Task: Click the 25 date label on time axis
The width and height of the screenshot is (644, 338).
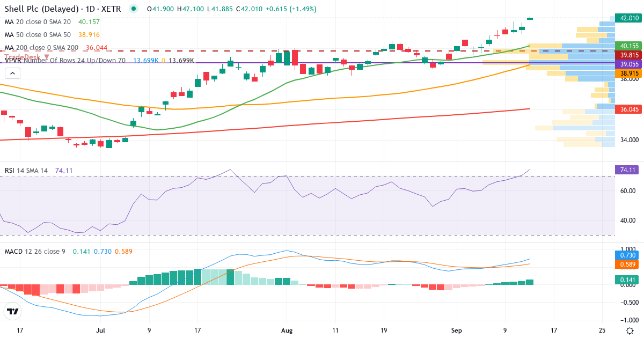Action: [602, 330]
